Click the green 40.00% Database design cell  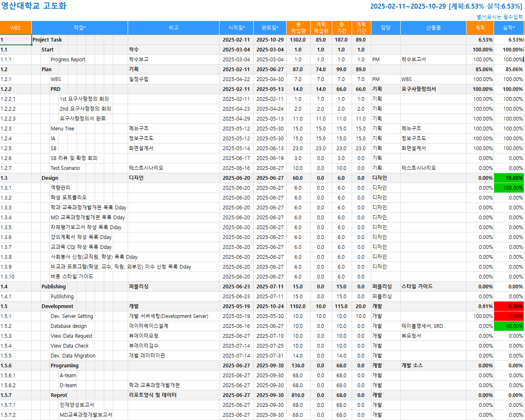coord(509,326)
